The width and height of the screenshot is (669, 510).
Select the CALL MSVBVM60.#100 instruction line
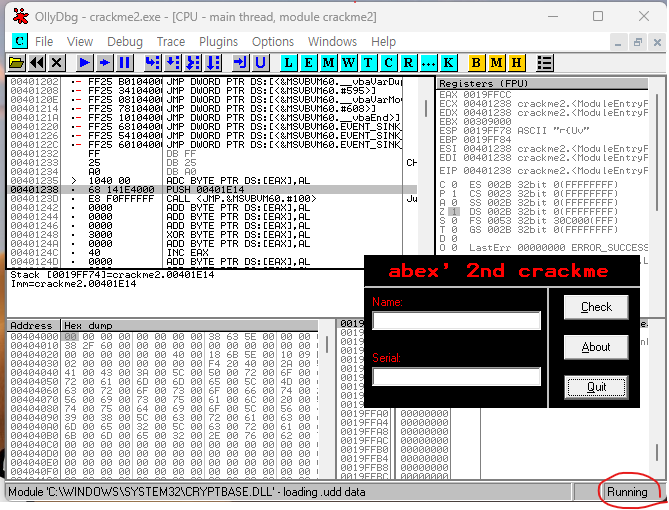[x=212, y=198]
